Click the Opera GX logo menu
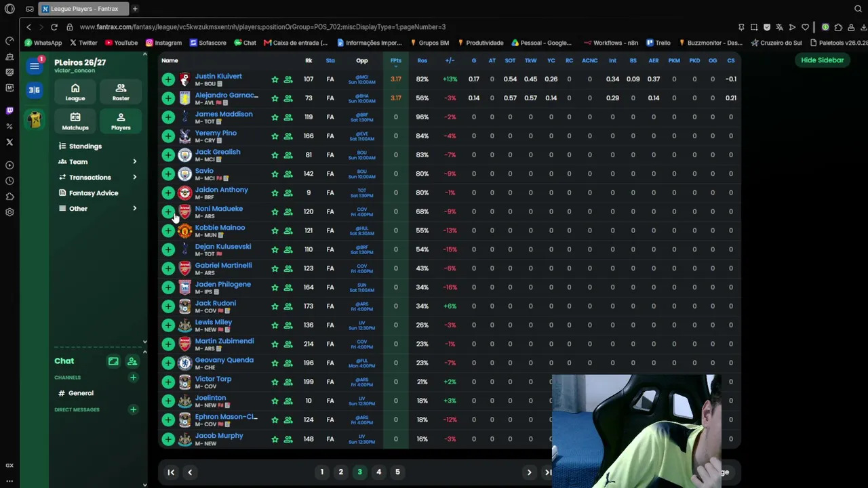Screen dimensions: 868x488 [9, 9]
